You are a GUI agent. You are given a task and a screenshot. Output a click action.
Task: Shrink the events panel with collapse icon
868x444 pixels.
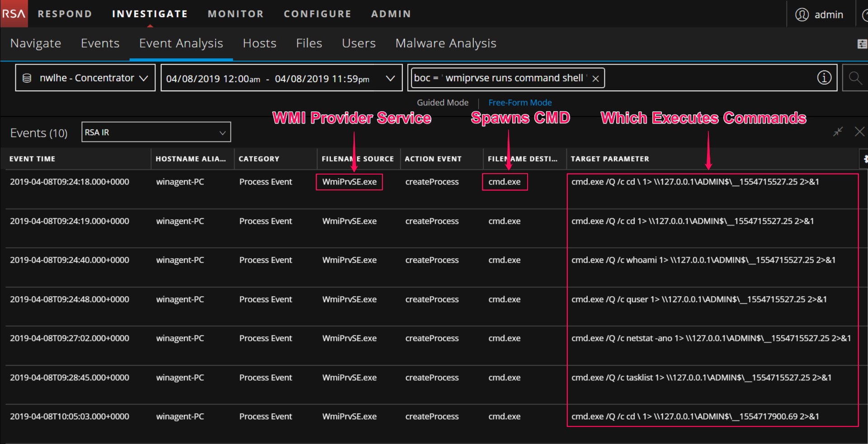[x=838, y=132]
